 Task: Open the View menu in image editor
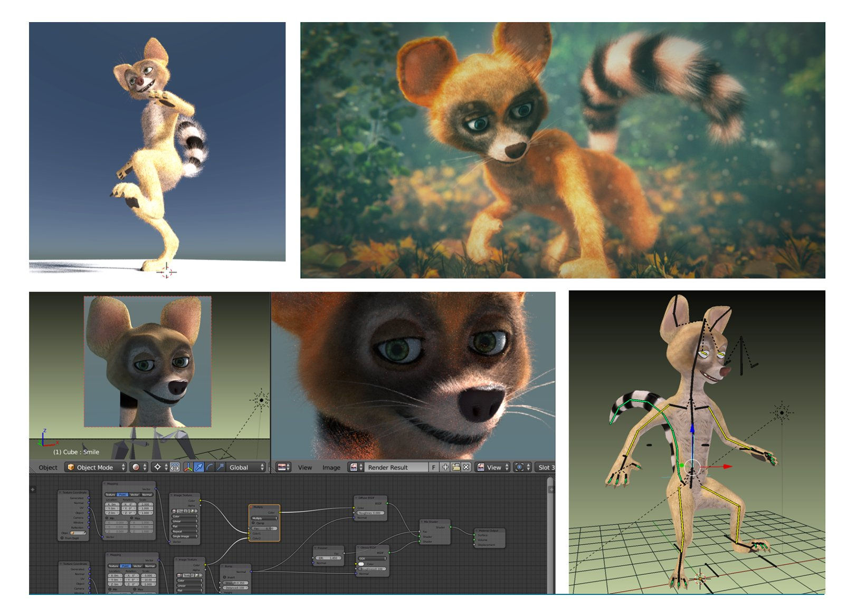pyautogui.click(x=305, y=467)
